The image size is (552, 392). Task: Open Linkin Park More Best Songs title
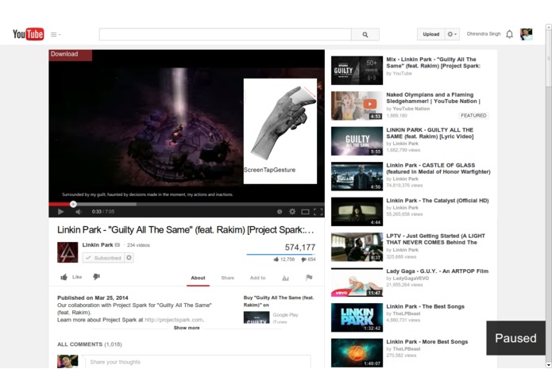tap(427, 342)
